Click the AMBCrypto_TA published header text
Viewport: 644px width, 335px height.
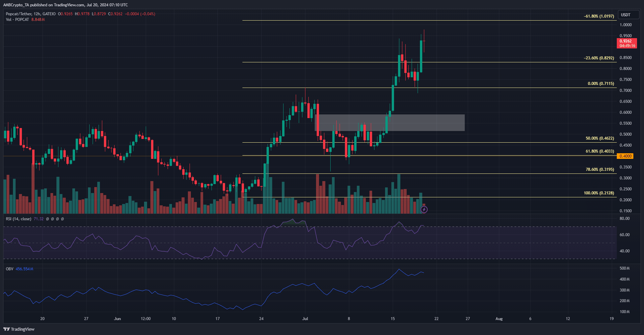pyautogui.click(x=65, y=5)
